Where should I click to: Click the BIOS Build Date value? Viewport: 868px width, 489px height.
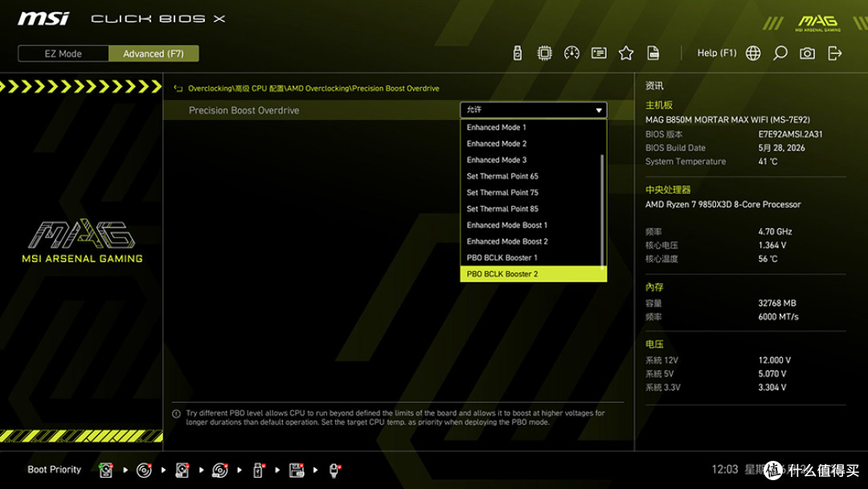[781, 148]
